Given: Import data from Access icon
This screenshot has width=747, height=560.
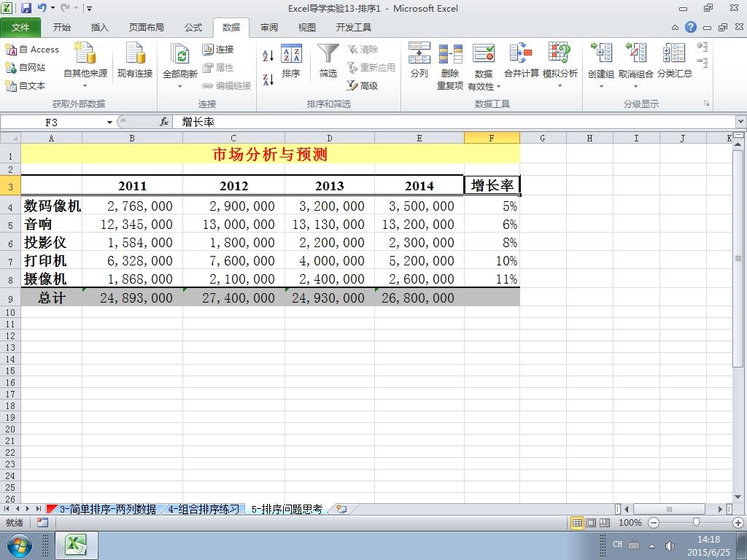Looking at the screenshot, I should click(32, 49).
